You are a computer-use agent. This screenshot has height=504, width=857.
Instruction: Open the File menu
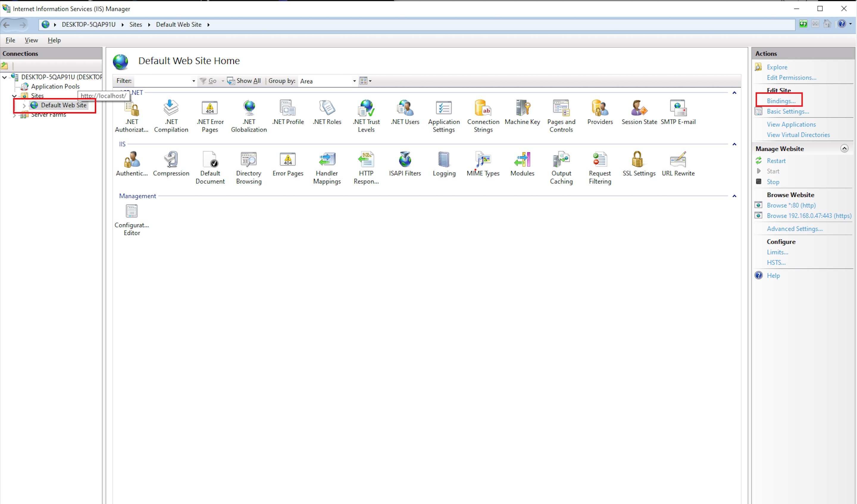coord(10,40)
